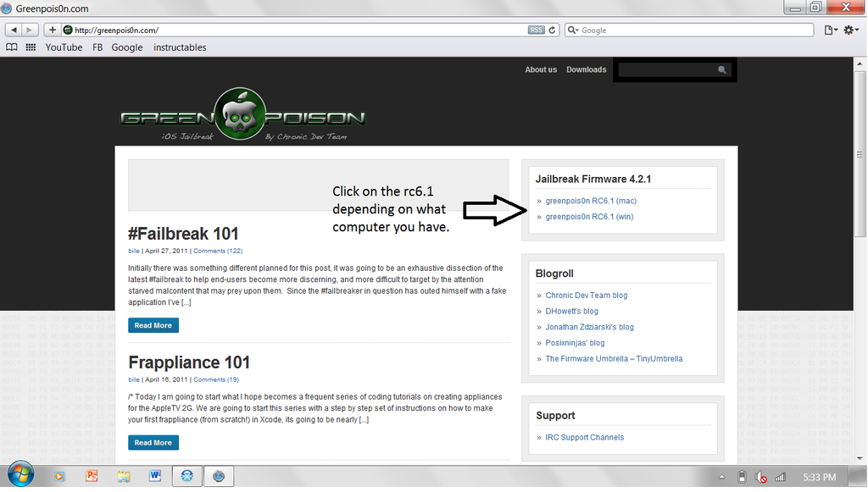Click the RSS icon in the address bar

(536, 29)
